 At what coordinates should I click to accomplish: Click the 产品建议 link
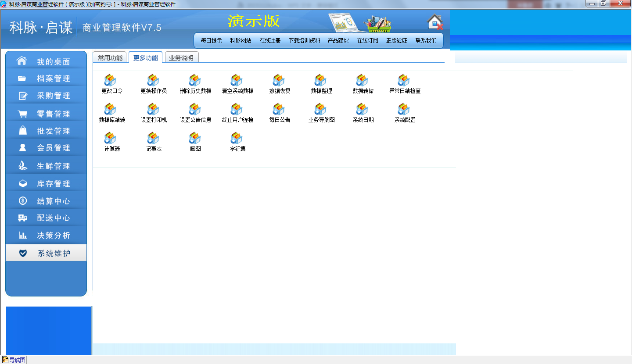coord(338,40)
